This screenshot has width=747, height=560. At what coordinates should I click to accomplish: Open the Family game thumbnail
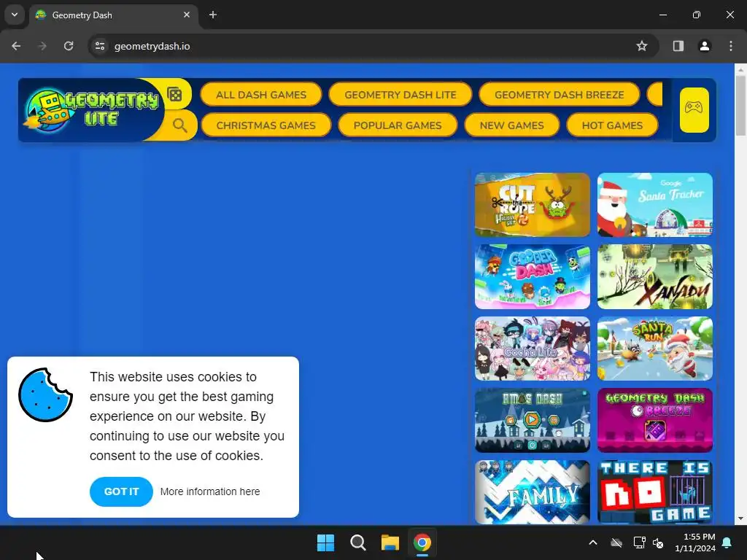tap(532, 492)
